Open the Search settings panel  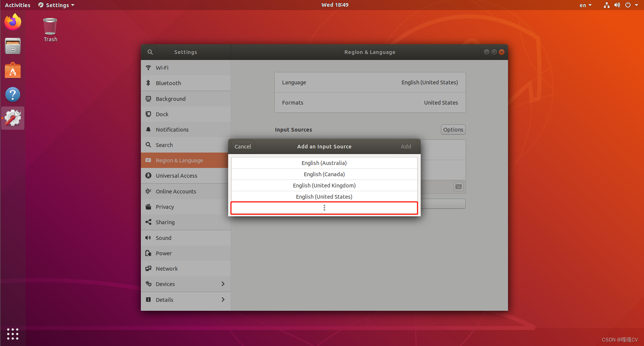(186, 145)
